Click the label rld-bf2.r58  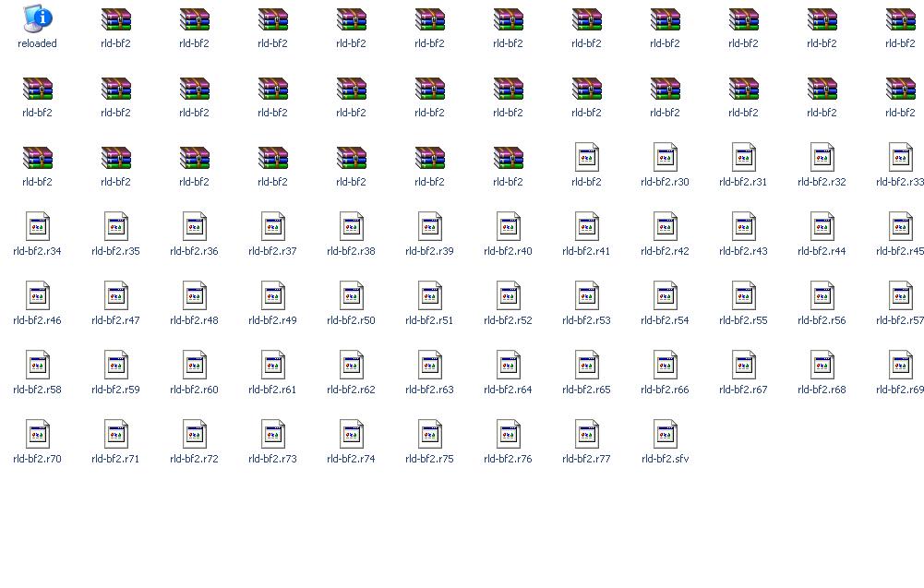tap(37, 390)
